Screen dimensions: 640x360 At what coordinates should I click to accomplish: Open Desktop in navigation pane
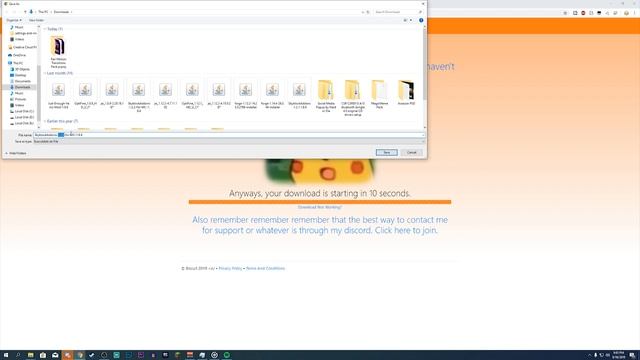tap(18, 75)
